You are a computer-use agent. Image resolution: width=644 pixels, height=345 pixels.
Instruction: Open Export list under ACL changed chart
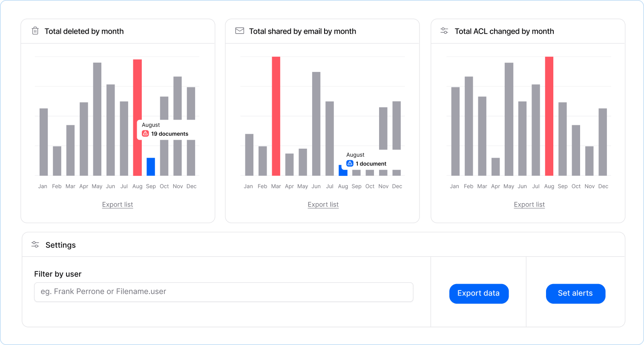529,205
